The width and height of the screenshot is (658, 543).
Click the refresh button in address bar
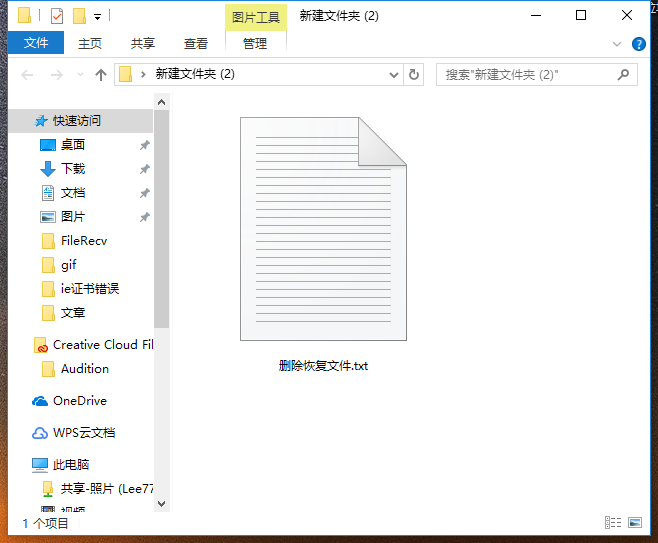[415, 75]
